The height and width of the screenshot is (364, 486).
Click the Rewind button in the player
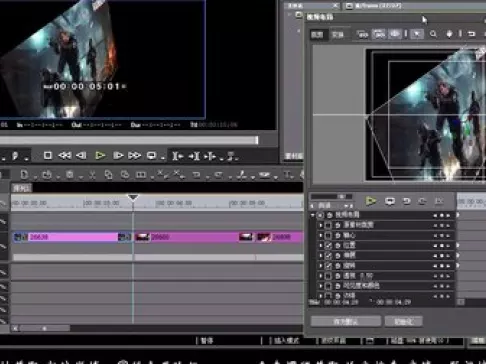click(x=65, y=155)
